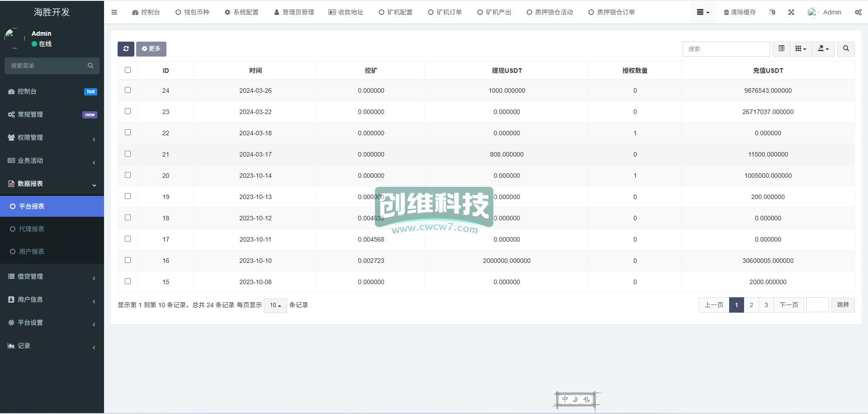Switch to 管理员管理 top tab
Screen dimensions: 868x414
click(x=294, y=12)
